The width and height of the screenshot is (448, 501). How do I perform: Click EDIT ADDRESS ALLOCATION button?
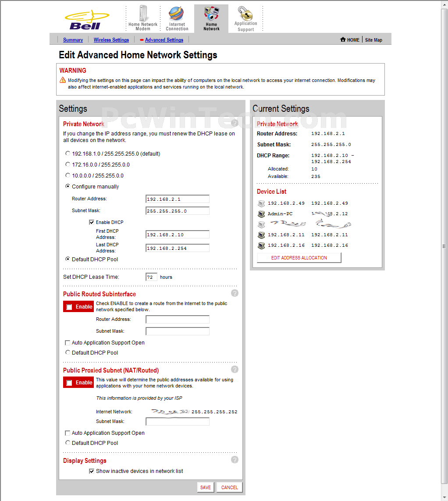(299, 258)
